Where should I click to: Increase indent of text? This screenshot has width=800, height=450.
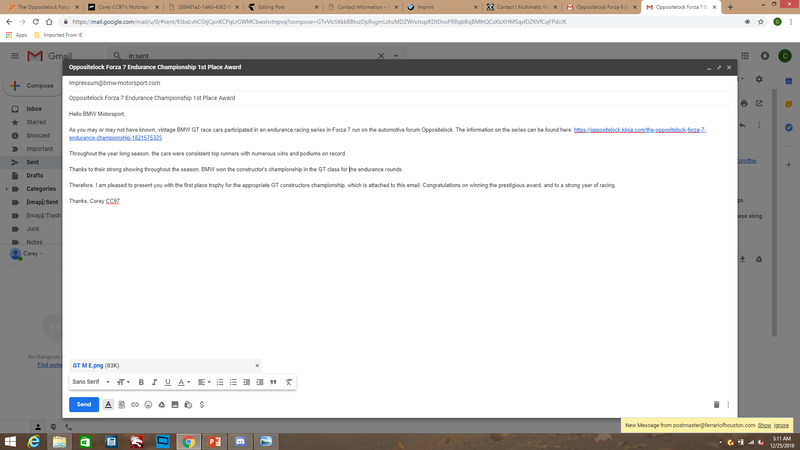coord(260,382)
